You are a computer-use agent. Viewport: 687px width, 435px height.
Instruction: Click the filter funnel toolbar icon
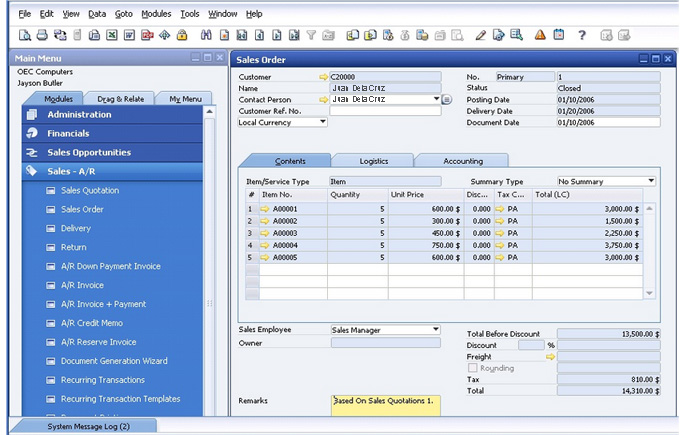312,35
